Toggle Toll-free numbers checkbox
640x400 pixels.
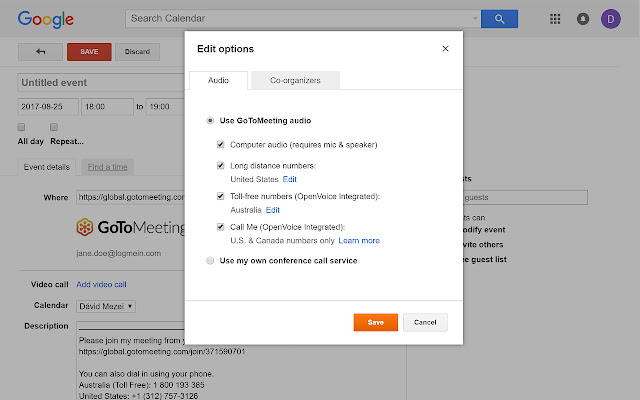pyautogui.click(x=220, y=197)
